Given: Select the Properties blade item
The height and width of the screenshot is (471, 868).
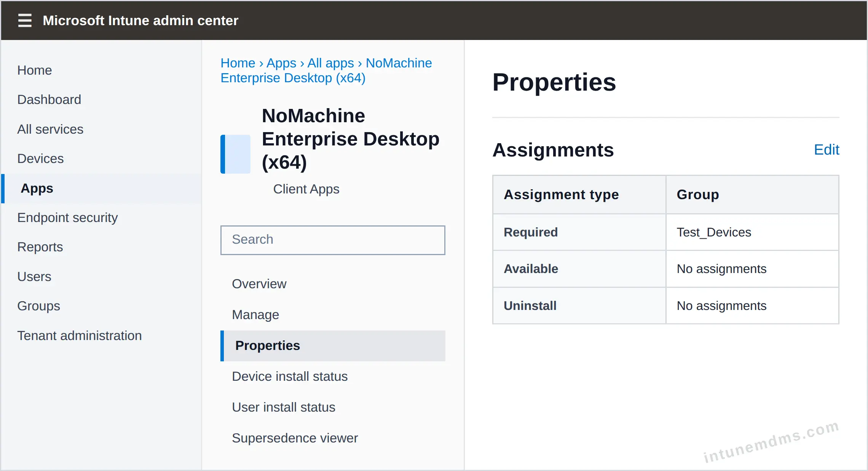Looking at the screenshot, I should coord(333,345).
